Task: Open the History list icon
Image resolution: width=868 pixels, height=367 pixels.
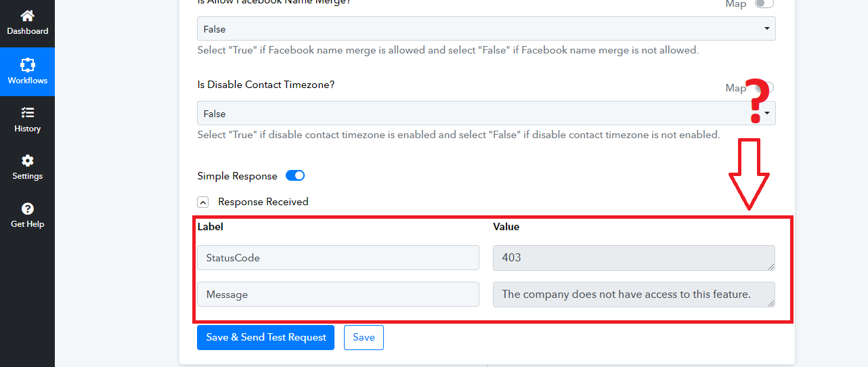Action: pyautogui.click(x=27, y=112)
